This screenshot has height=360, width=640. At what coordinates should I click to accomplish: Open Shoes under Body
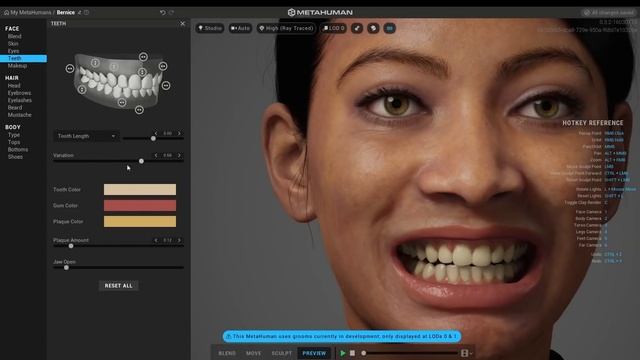click(15, 157)
